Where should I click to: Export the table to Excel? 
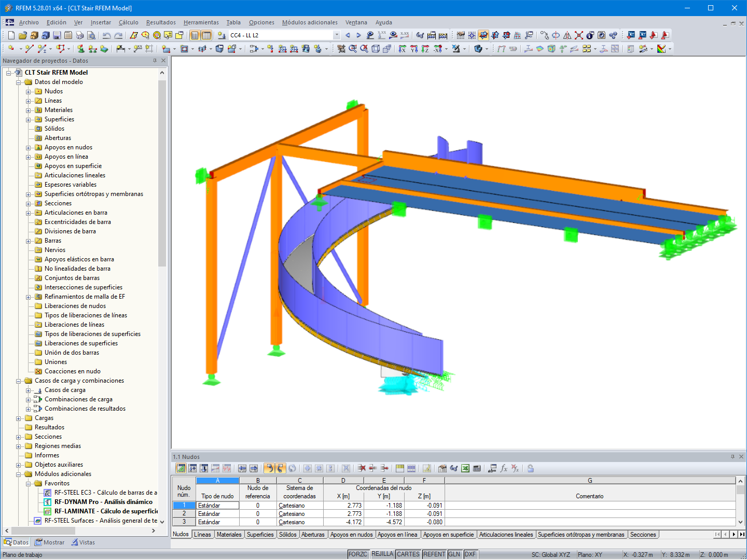[x=465, y=468]
